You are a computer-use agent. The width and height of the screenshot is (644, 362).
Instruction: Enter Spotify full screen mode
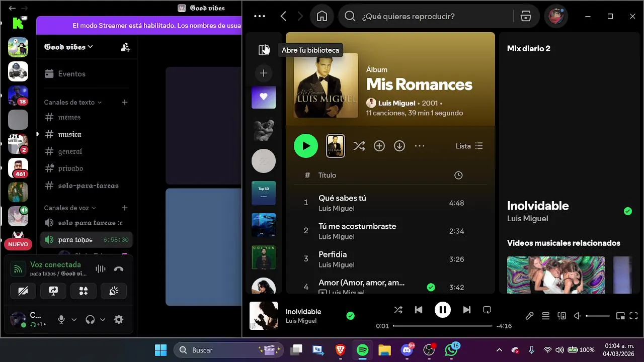coord(634,316)
